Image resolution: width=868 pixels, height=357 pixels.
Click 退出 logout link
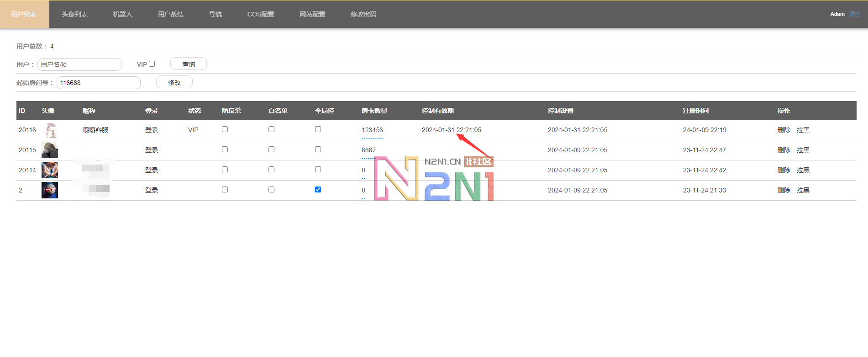click(x=854, y=14)
